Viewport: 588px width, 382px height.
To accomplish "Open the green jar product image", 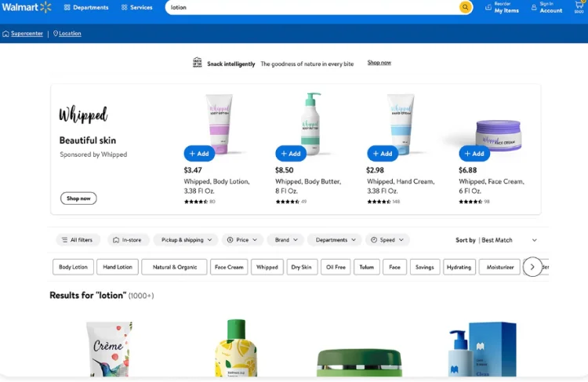I will (x=359, y=362).
